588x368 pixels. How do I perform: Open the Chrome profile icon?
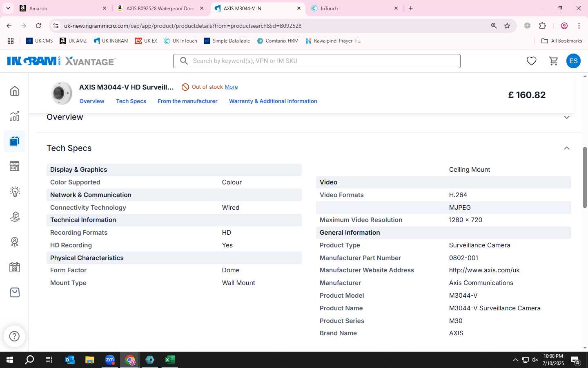coord(564,26)
